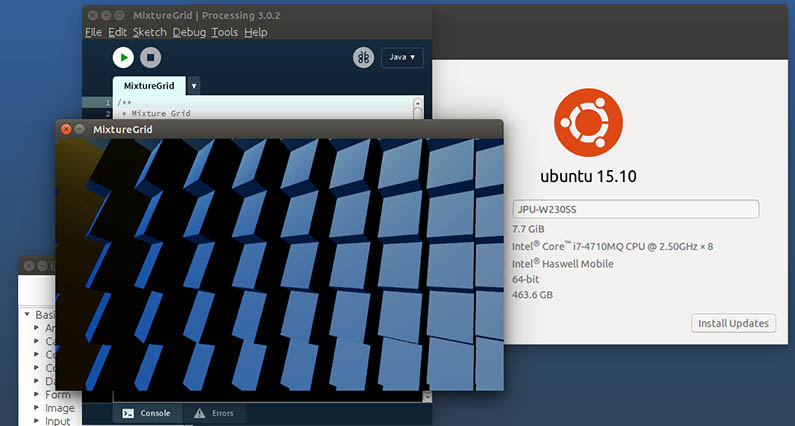Minimize the MixtureGrid sketch output window
795x426 pixels.
(x=80, y=129)
